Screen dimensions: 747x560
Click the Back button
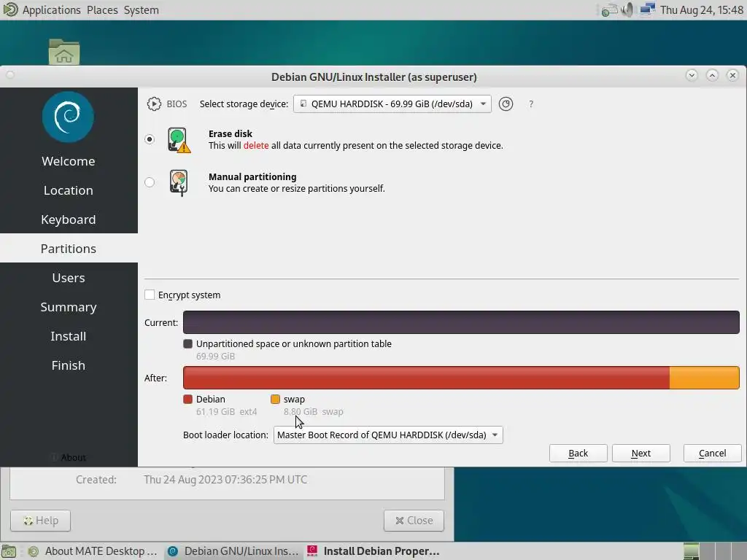(x=578, y=454)
